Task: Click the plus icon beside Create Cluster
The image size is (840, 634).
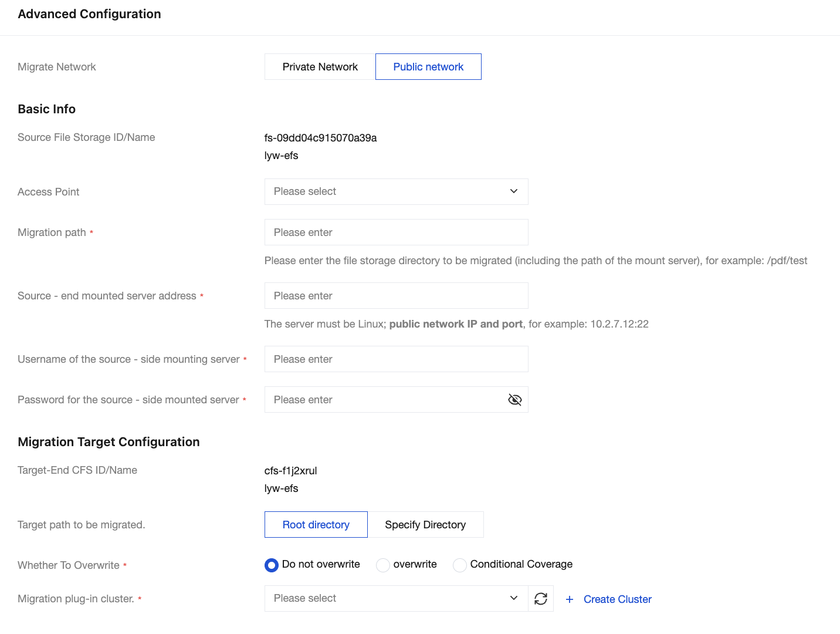Action: pyautogui.click(x=569, y=599)
